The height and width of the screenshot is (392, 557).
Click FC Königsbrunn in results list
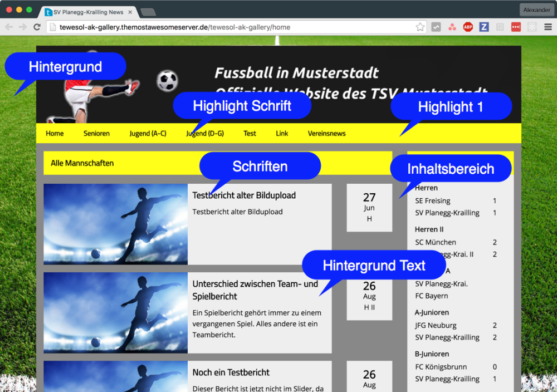[441, 367]
